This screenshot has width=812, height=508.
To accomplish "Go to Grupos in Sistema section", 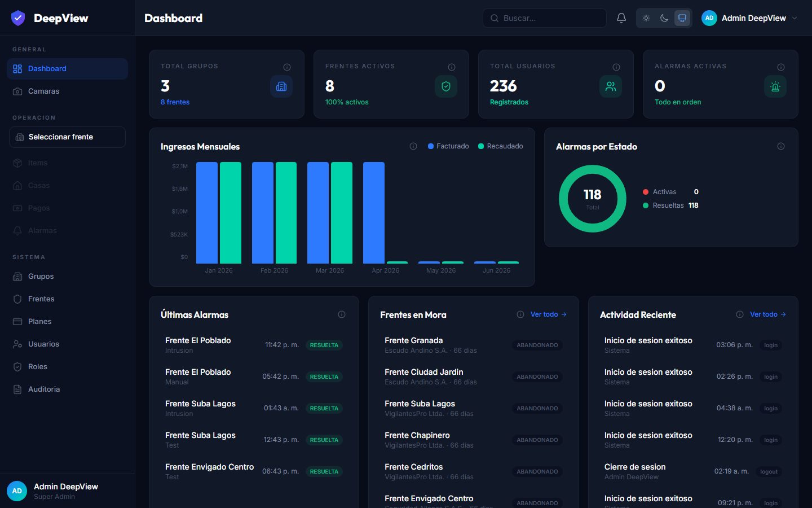I will [67, 277].
